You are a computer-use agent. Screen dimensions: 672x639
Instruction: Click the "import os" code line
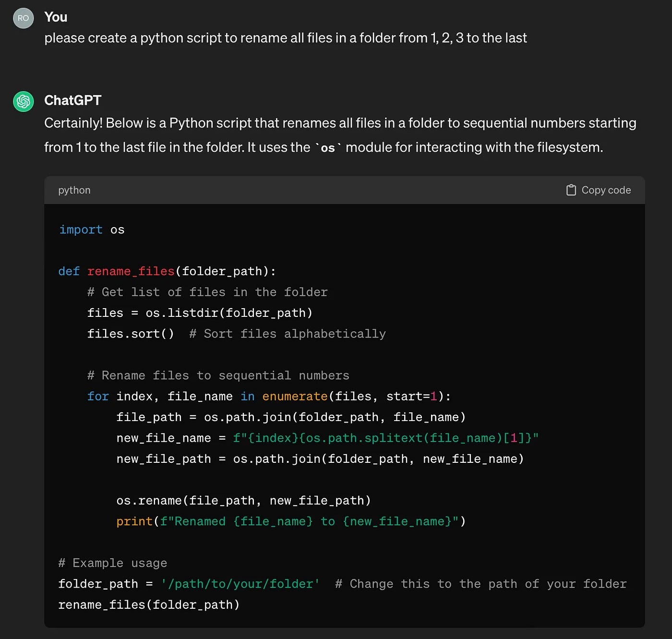(x=91, y=230)
